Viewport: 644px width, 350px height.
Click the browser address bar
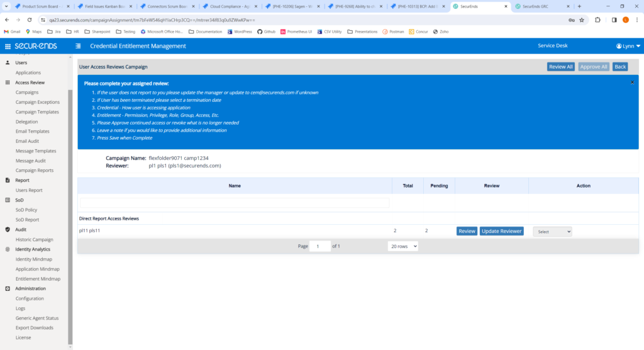(x=304, y=20)
